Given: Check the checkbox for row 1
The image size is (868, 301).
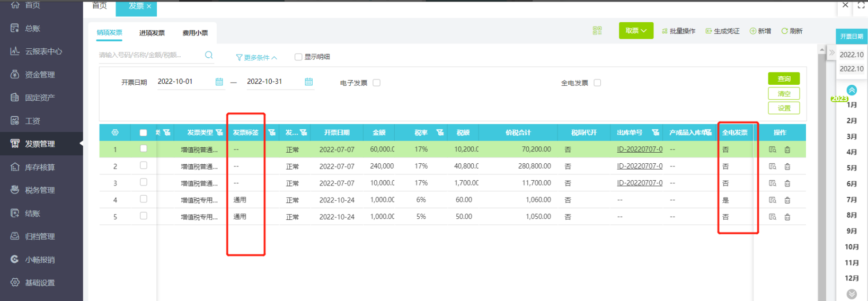Looking at the screenshot, I should 143,149.
